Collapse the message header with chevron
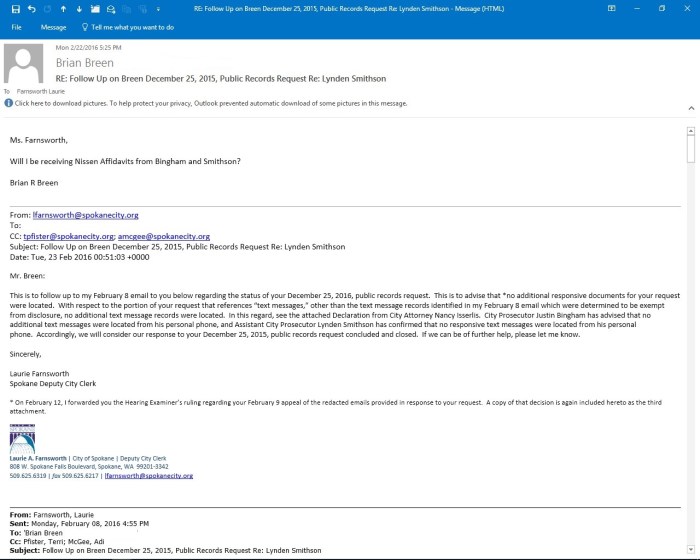700x560 pixels. (690, 107)
